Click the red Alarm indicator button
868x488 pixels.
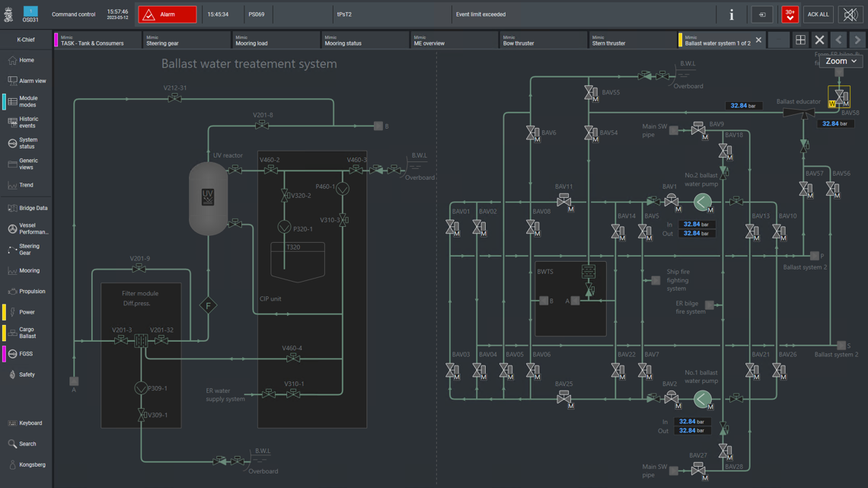[167, 14]
